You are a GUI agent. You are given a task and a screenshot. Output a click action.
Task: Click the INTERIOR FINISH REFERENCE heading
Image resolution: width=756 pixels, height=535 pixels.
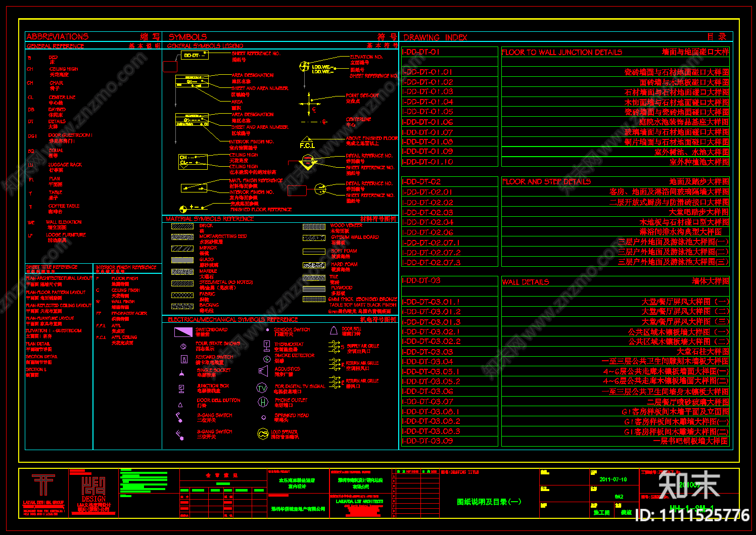tap(126, 267)
